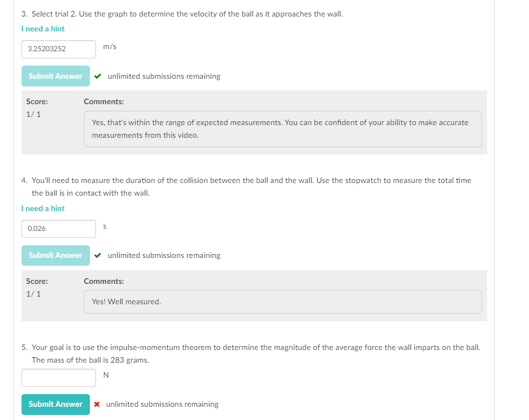Submit the collision duration answer
The height and width of the screenshot is (420, 529).
[55, 255]
